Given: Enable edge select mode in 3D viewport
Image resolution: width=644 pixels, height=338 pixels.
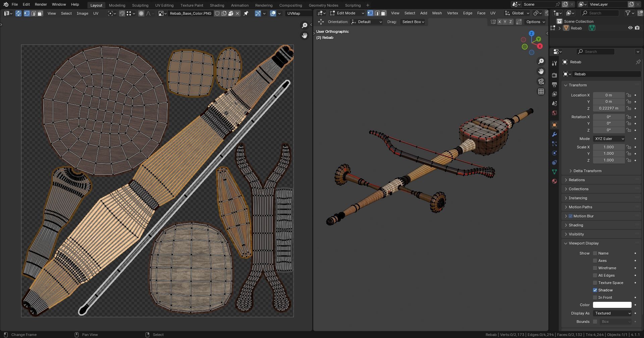Looking at the screenshot, I should (377, 13).
